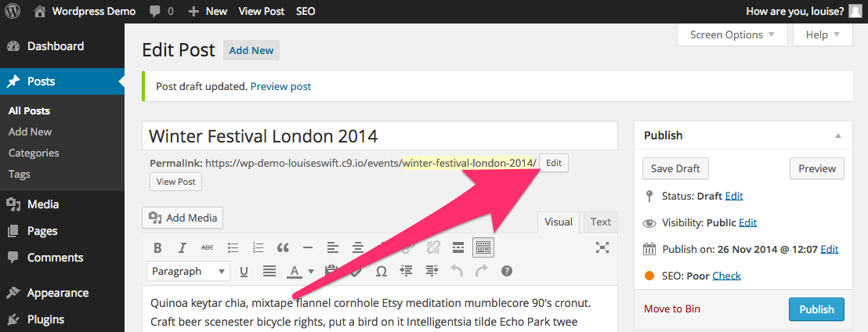This screenshot has width=868, height=332.
Task: Toggle bold formatting in the editor
Action: pos(157,247)
